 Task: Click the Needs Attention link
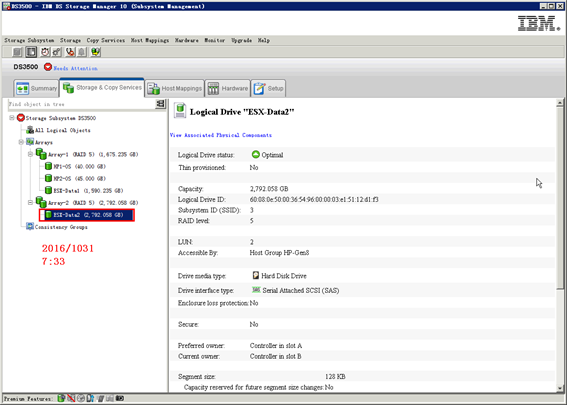click(x=76, y=68)
